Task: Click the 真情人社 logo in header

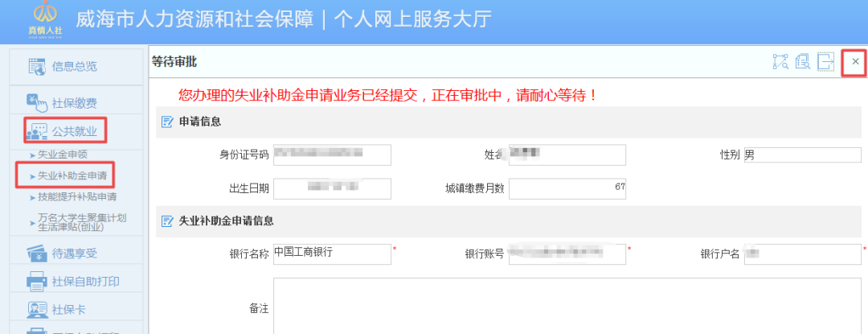Action: pyautogui.click(x=45, y=20)
